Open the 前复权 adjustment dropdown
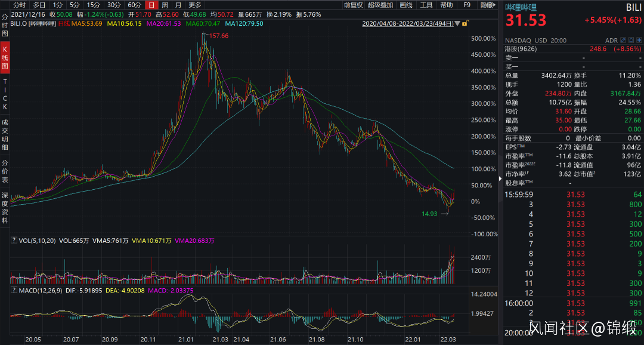 coord(353,5)
